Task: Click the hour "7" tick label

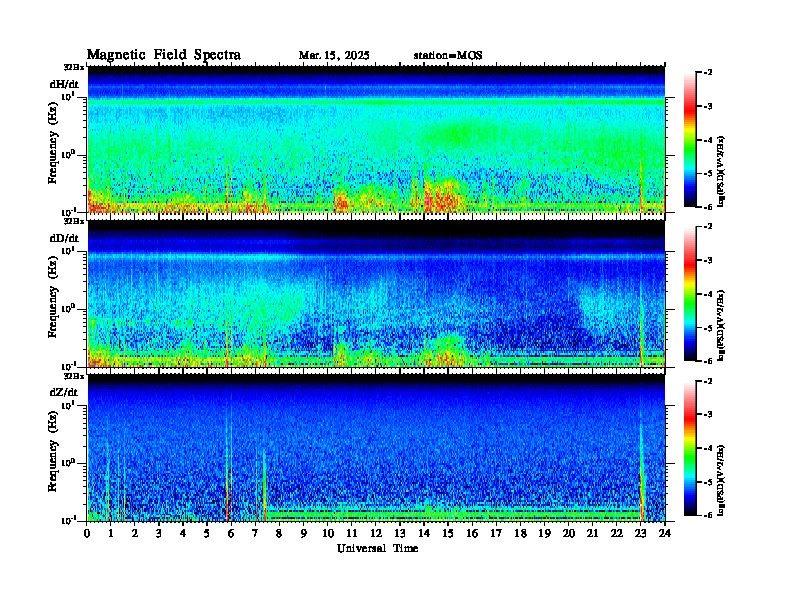Action: point(255,533)
